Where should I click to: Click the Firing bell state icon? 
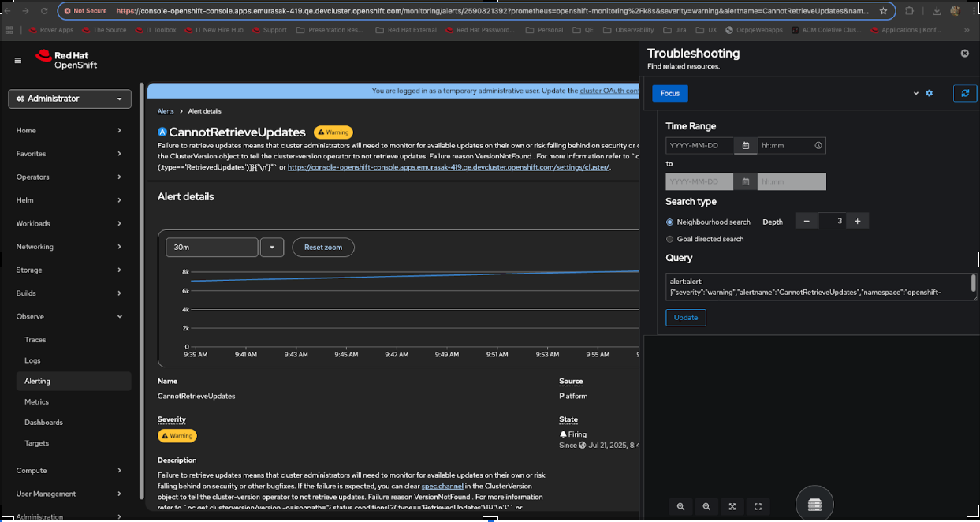point(563,434)
